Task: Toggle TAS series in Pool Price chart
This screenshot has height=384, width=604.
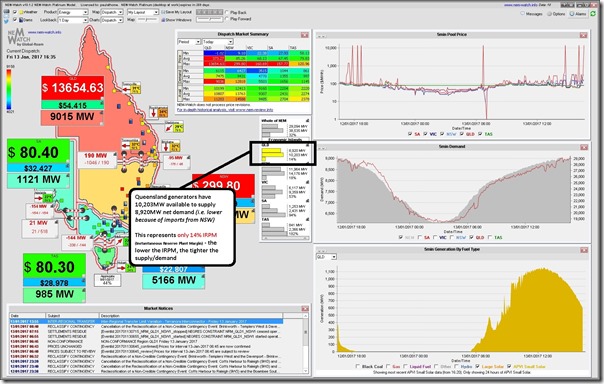Action: pyautogui.click(x=480, y=134)
